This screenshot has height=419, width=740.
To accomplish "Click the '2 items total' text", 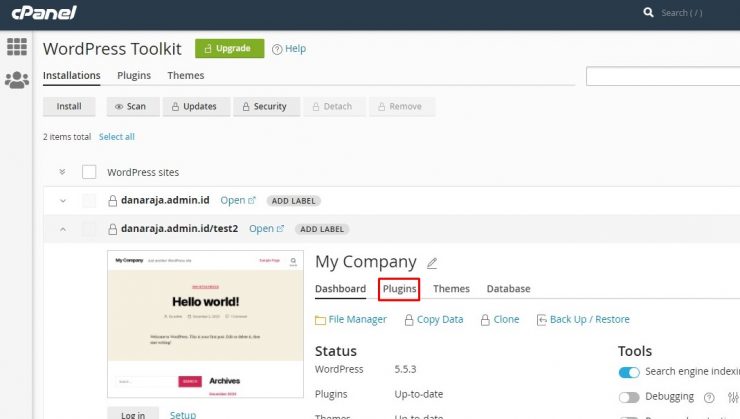I will pos(67,137).
